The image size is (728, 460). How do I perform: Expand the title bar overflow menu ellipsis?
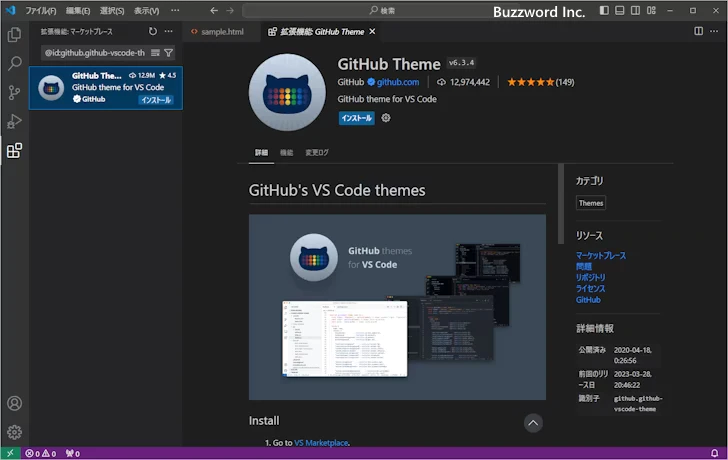(x=176, y=10)
